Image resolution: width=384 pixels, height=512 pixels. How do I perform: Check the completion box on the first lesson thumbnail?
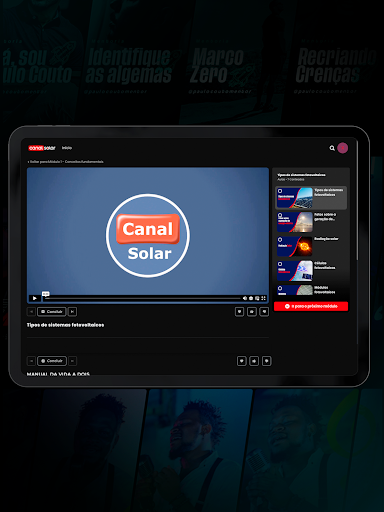pos(280,191)
